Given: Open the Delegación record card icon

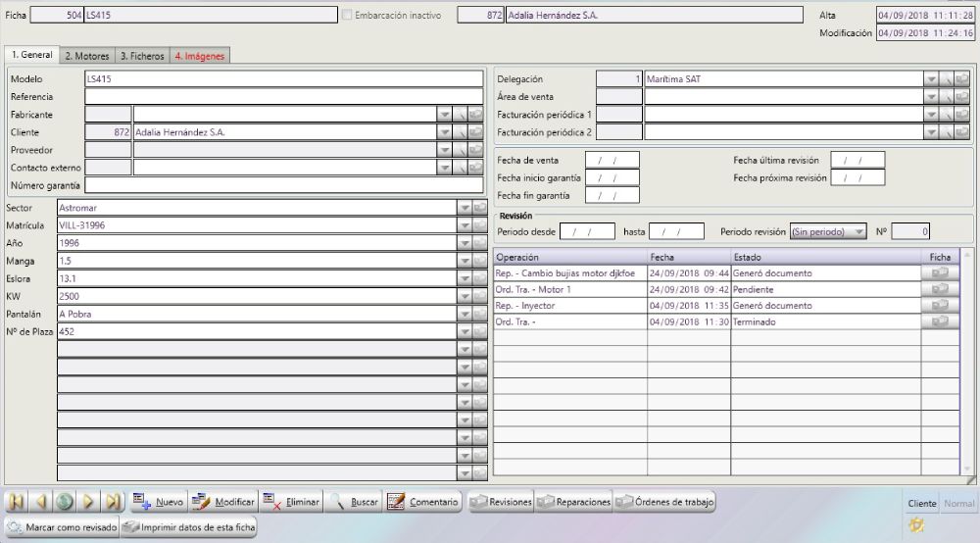Looking at the screenshot, I should tap(963, 79).
